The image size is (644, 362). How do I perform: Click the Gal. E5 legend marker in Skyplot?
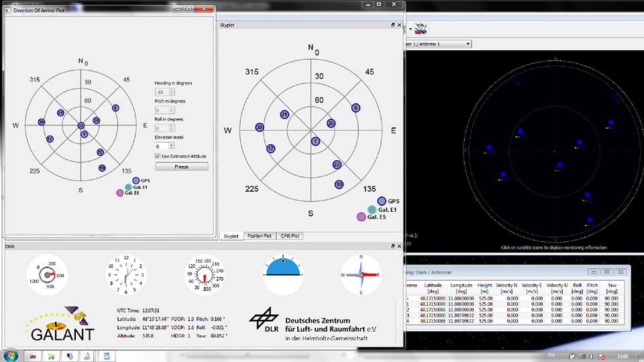[x=362, y=217]
